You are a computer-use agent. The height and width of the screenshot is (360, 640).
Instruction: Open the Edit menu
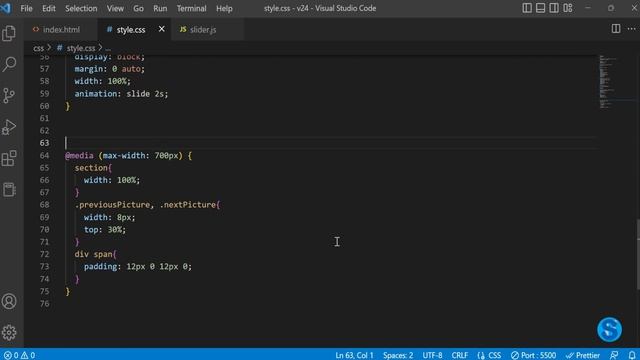pyautogui.click(x=49, y=8)
